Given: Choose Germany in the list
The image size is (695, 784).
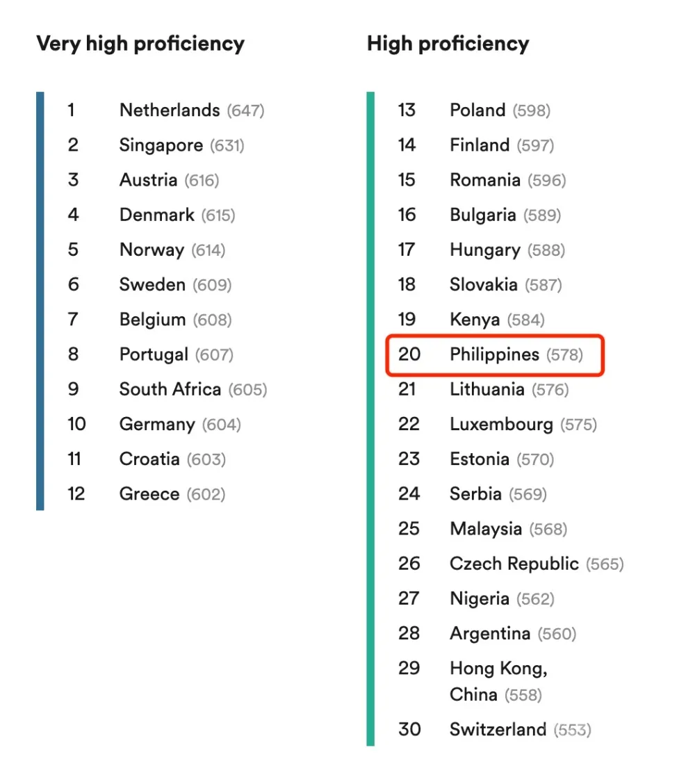Looking at the screenshot, I should pyautogui.click(x=154, y=424).
